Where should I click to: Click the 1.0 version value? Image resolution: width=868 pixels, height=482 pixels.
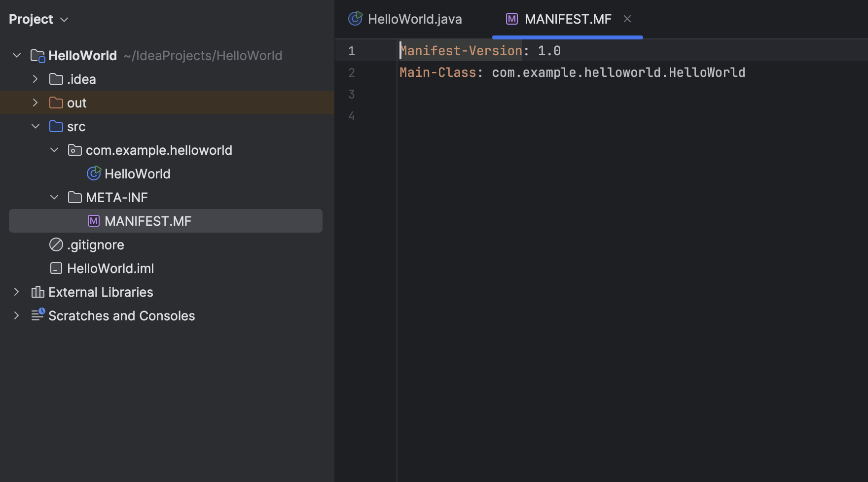click(549, 51)
